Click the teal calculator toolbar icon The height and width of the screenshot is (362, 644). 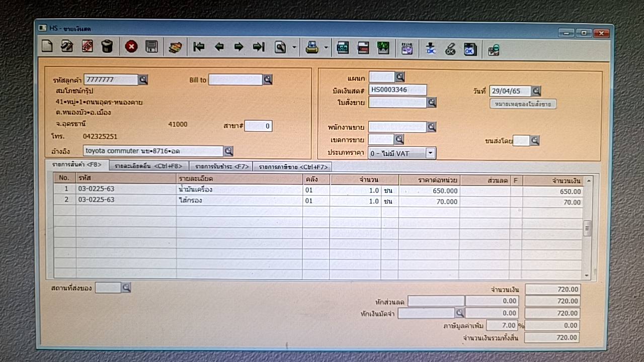click(343, 48)
